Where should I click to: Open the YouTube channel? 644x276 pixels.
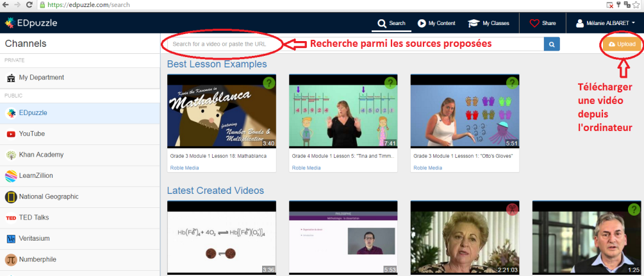click(32, 134)
